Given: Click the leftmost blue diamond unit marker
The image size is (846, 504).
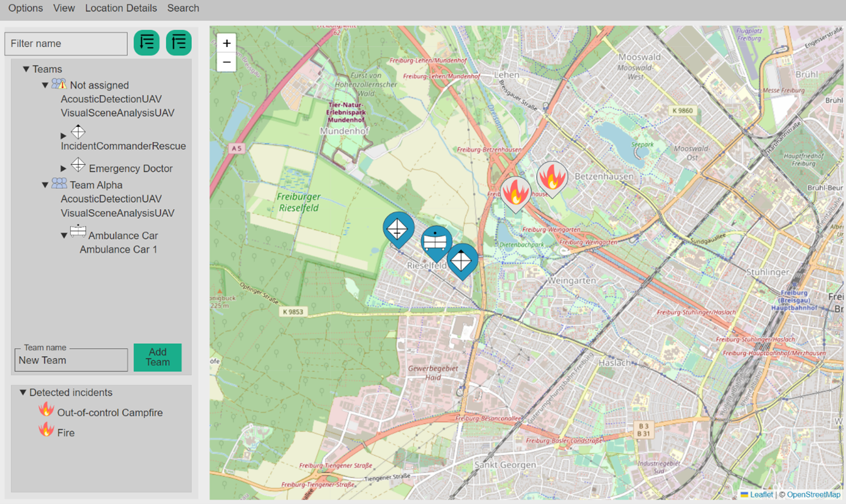Looking at the screenshot, I should [399, 229].
